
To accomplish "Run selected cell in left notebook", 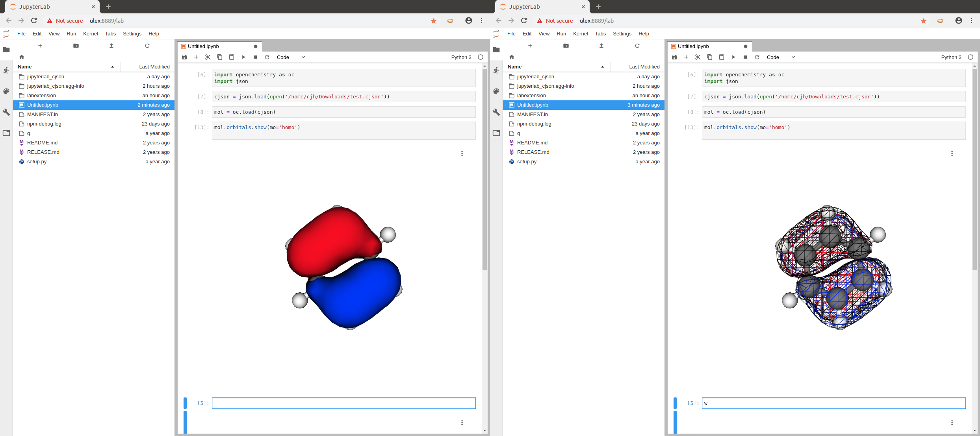I will point(243,57).
